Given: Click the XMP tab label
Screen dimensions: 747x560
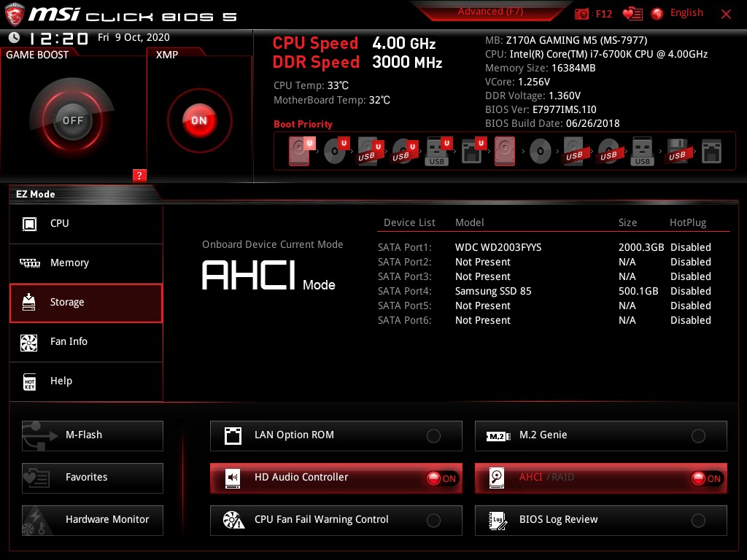Looking at the screenshot, I should point(167,55).
